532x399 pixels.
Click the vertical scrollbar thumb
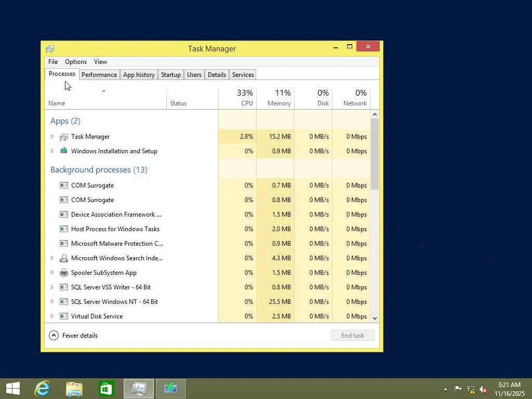coord(375,154)
